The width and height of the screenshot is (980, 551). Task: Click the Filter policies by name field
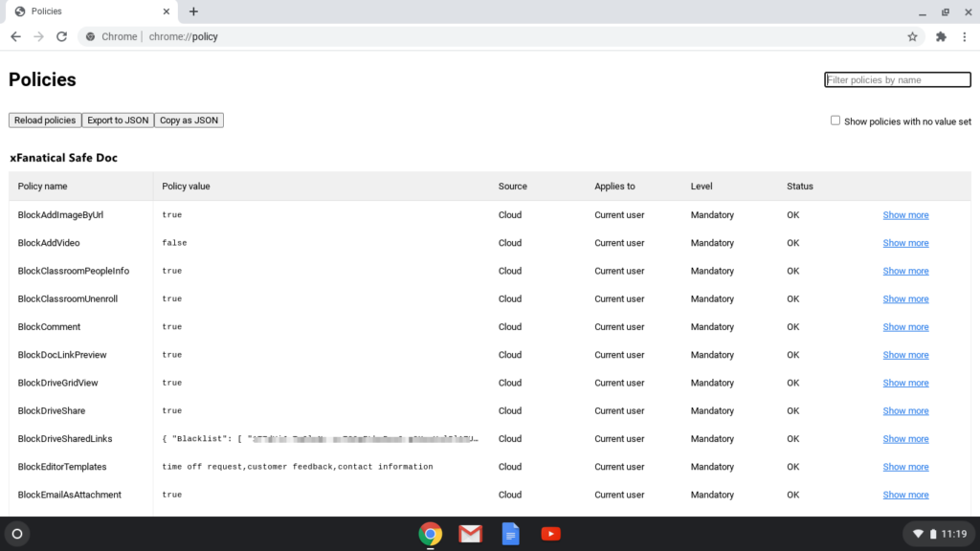pyautogui.click(x=897, y=79)
